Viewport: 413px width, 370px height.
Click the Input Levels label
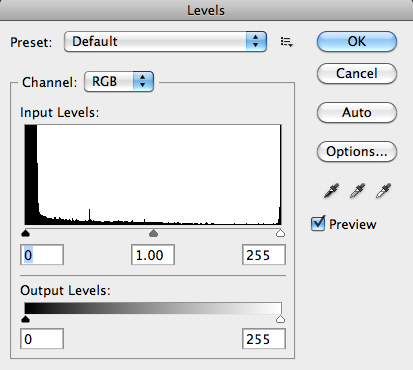(x=60, y=113)
